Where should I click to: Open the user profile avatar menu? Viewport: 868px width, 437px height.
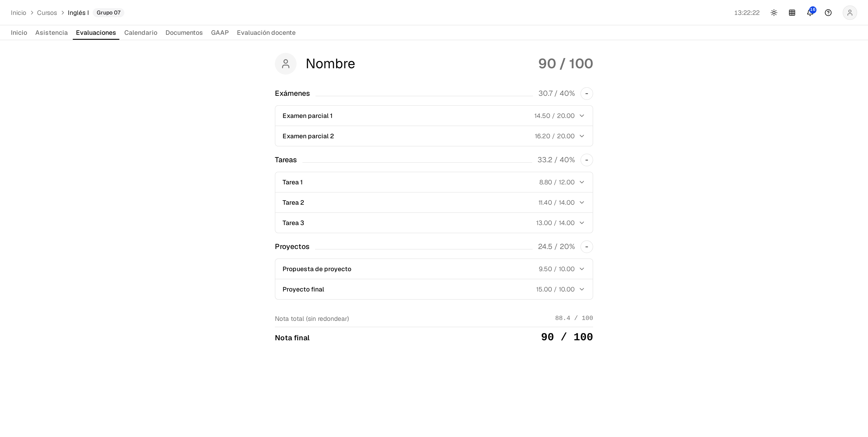[x=849, y=13]
